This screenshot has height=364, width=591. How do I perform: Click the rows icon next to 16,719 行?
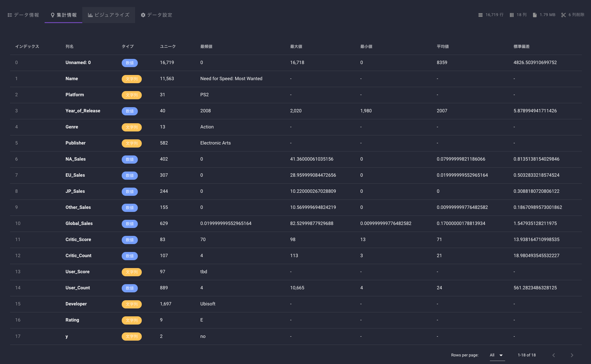point(480,15)
